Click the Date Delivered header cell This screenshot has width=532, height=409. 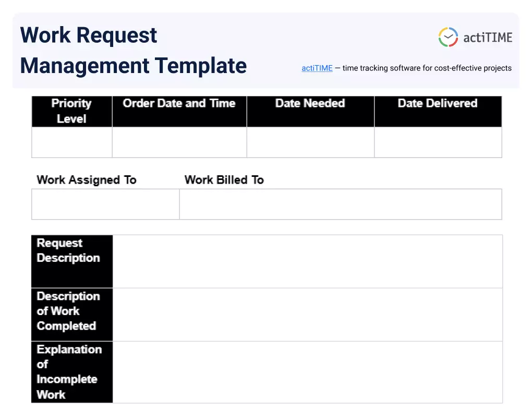[438, 103]
